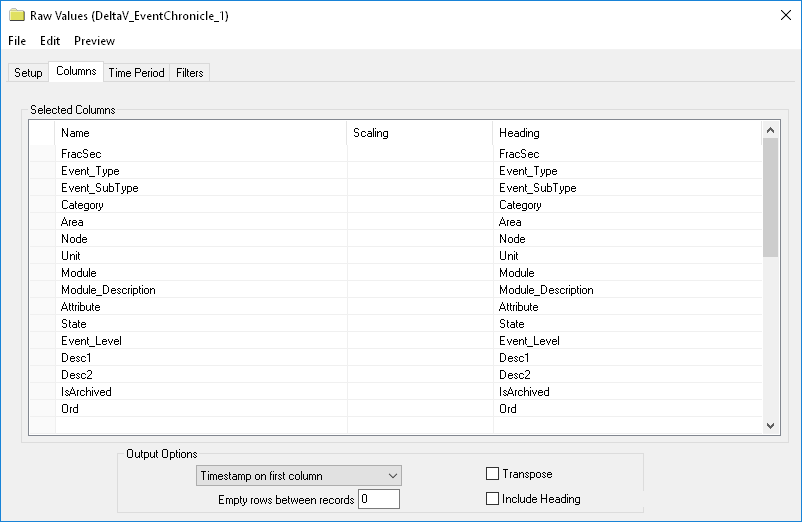Select the Columns tab
Image resolution: width=802 pixels, height=522 pixels.
click(76, 71)
